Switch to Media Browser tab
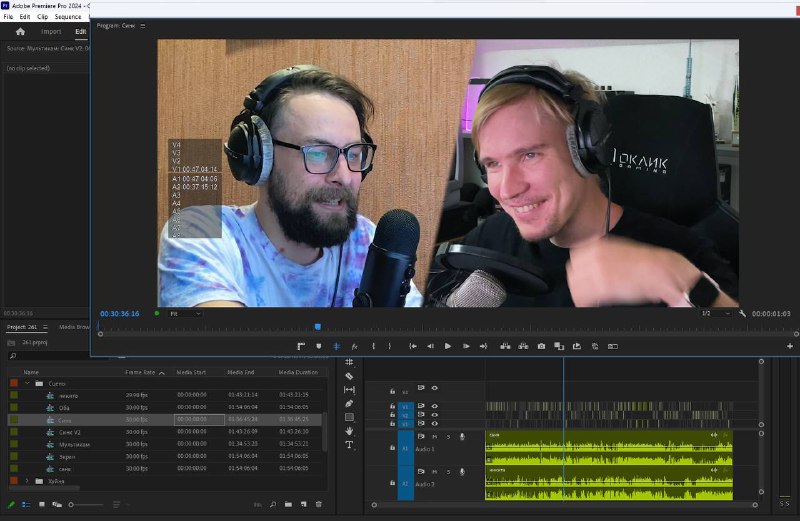Image resolution: width=800 pixels, height=521 pixels. point(73,327)
